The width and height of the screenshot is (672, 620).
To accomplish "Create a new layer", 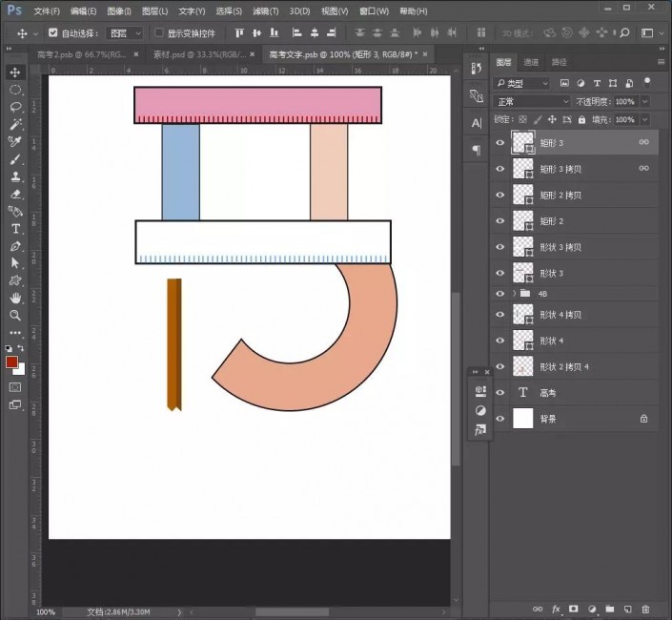I will pos(628,609).
